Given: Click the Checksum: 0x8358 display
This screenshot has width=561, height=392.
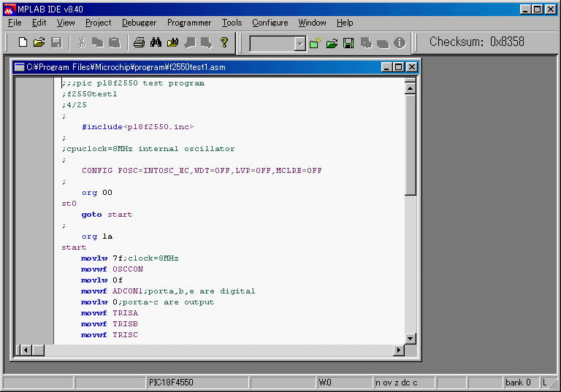Looking at the screenshot, I should pyautogui.click(x=476, y=42).
